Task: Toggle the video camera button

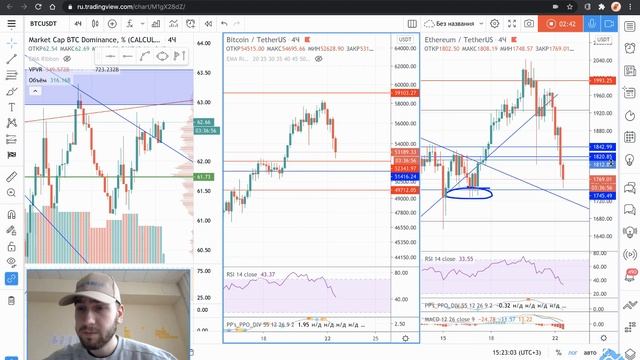Action: pyautogui.click(x=609, y=24)
